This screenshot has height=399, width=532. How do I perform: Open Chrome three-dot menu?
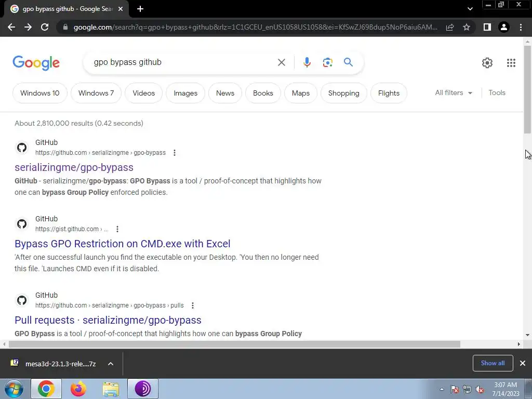click(x=521, y=27)
